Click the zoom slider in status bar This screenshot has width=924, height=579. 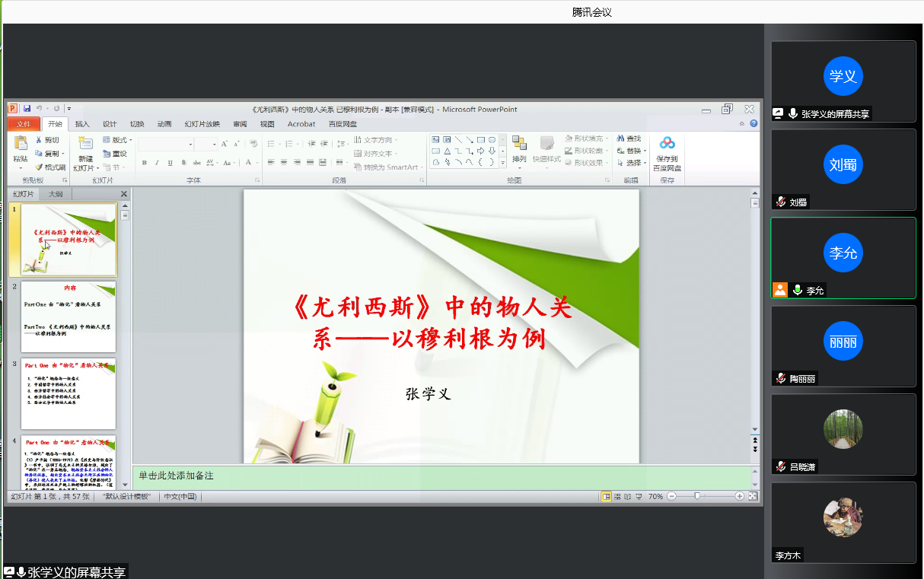click(698, 496)
